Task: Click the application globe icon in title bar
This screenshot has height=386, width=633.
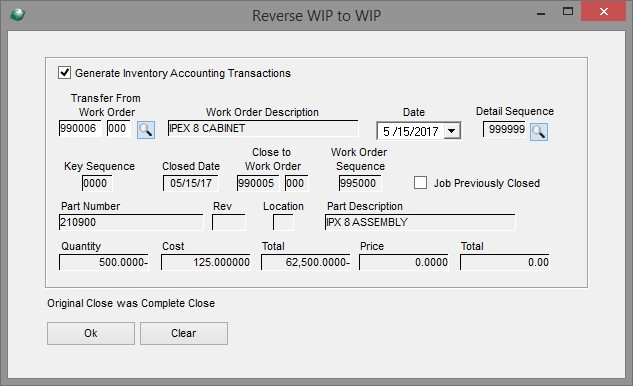Action: point(17,15)
